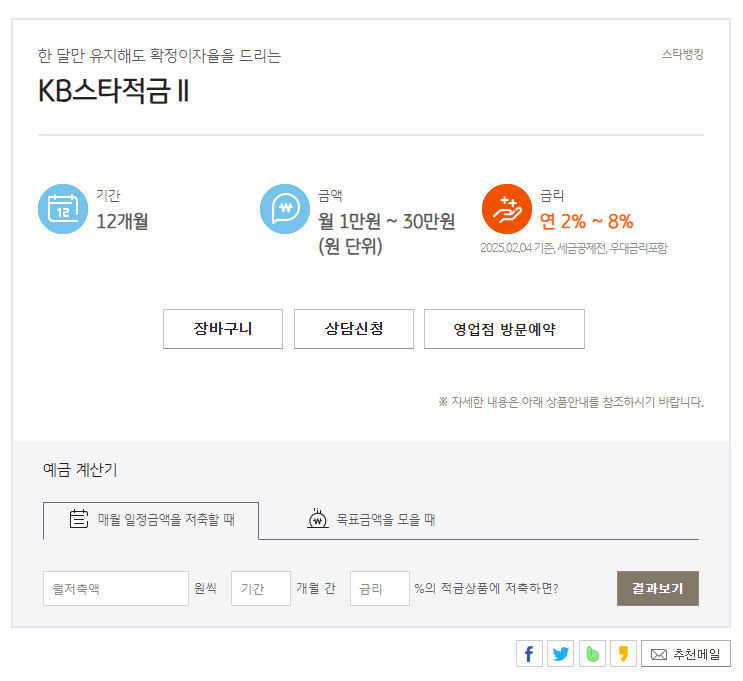Add product to 장바구니
The image size is (743, 681).
(x=223, y=329)
